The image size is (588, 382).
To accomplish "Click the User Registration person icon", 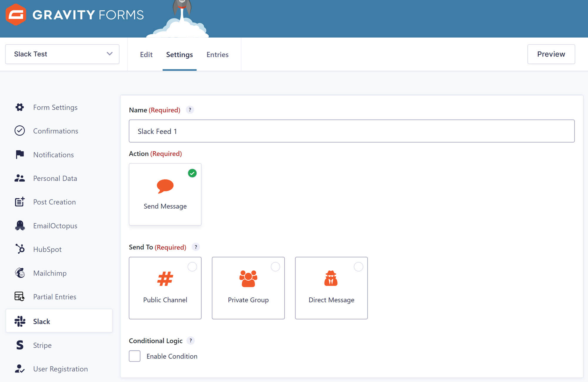I will [x=20, y=369].
